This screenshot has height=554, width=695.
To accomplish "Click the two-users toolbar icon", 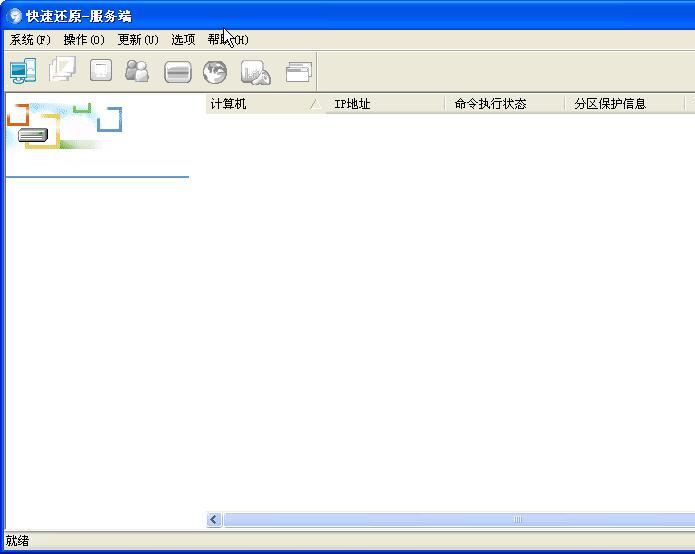I will [137, 71].
